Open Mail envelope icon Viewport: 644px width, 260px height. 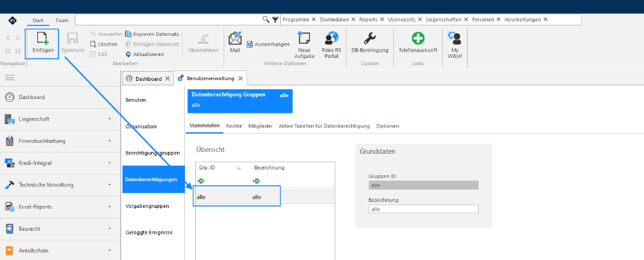[235, 38]
